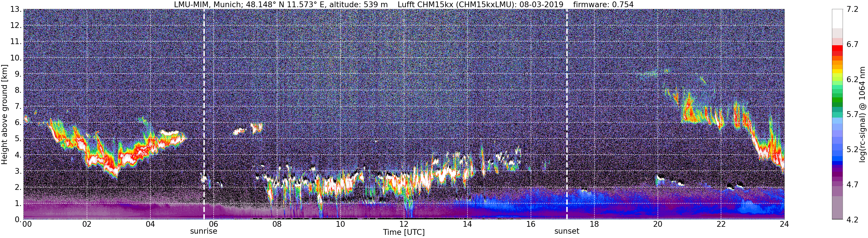This screenshot has width=868, height=238.
Task: Click the 'Lufft CHM15kx' instrument name in the title
Action: [425, 4]
